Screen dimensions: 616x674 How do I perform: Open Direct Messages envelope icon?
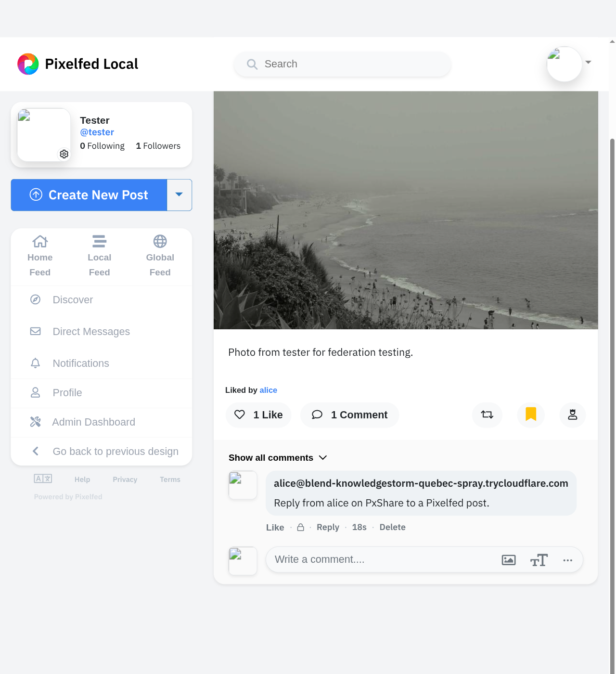click(35, 331)
